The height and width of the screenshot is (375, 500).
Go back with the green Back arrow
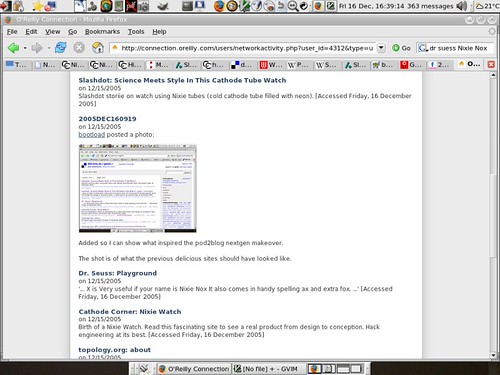[14, 48]
